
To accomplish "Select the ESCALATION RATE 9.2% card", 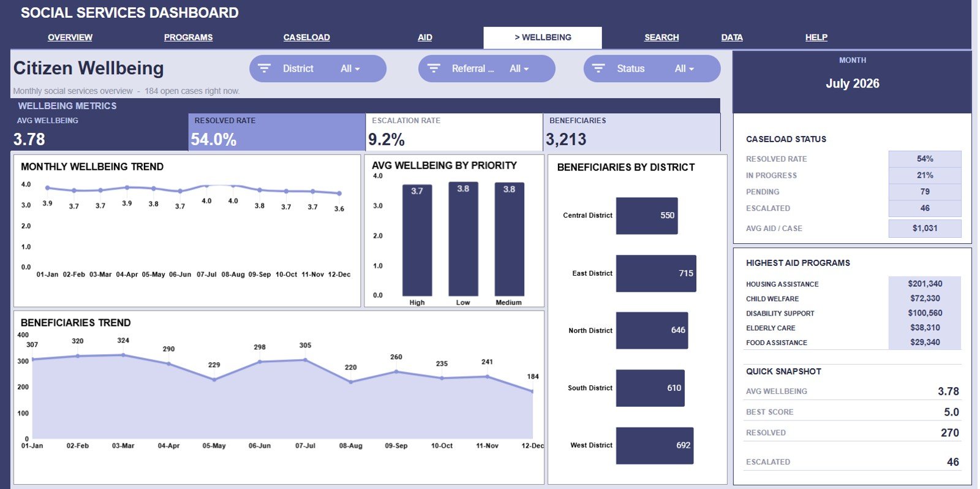I will [x=454, y=132].
